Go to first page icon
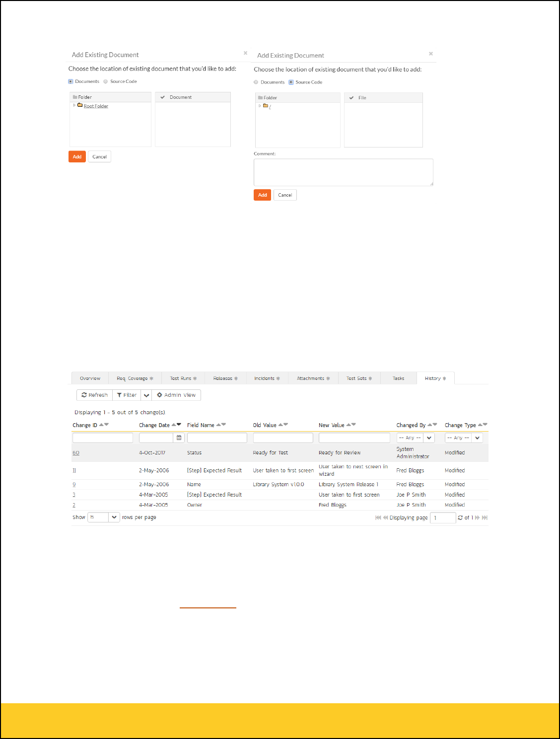 [378, 517]
